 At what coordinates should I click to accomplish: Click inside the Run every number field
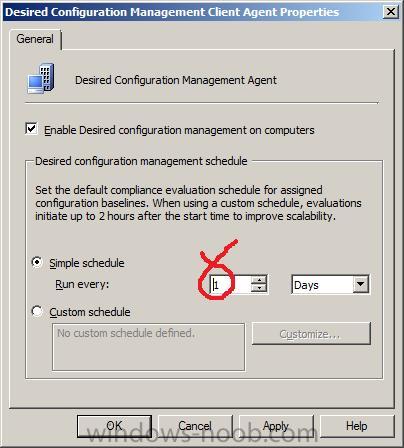click(x=230, y=284)
